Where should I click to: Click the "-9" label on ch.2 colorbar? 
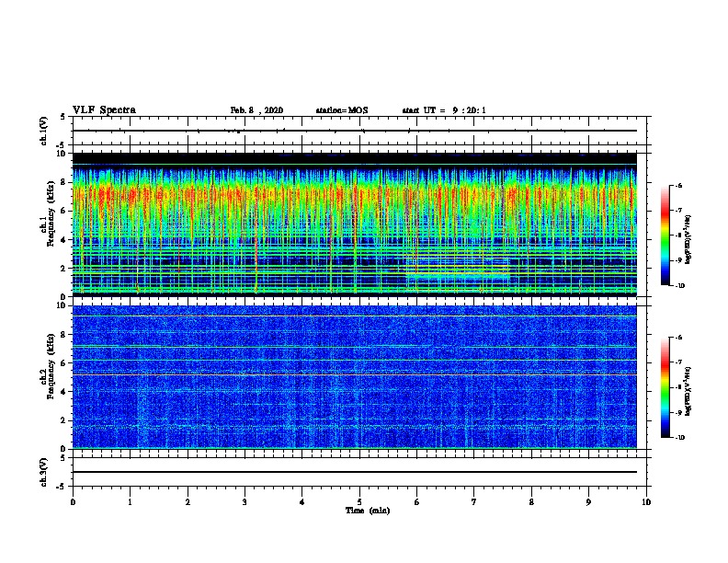pos(678,412)
